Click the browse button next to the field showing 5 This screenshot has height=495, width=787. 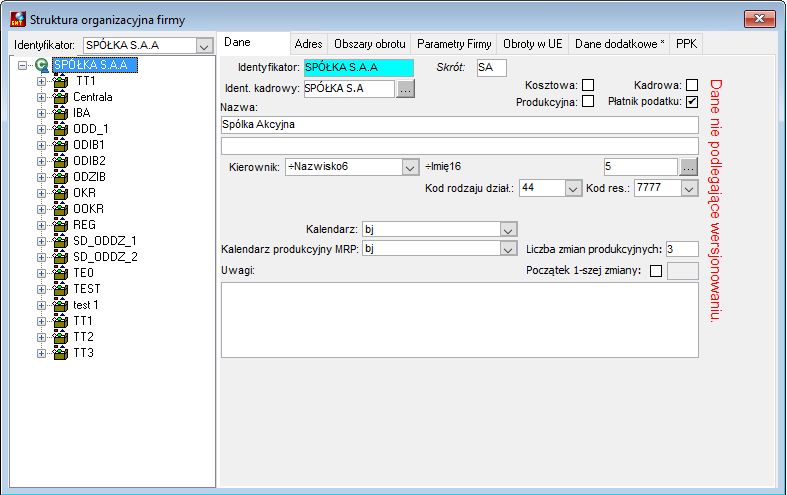(688, 167)
